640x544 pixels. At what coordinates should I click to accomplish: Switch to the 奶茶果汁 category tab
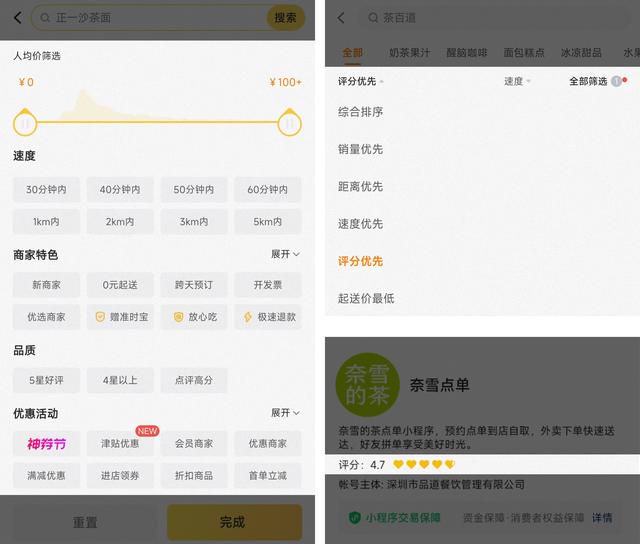409,53
